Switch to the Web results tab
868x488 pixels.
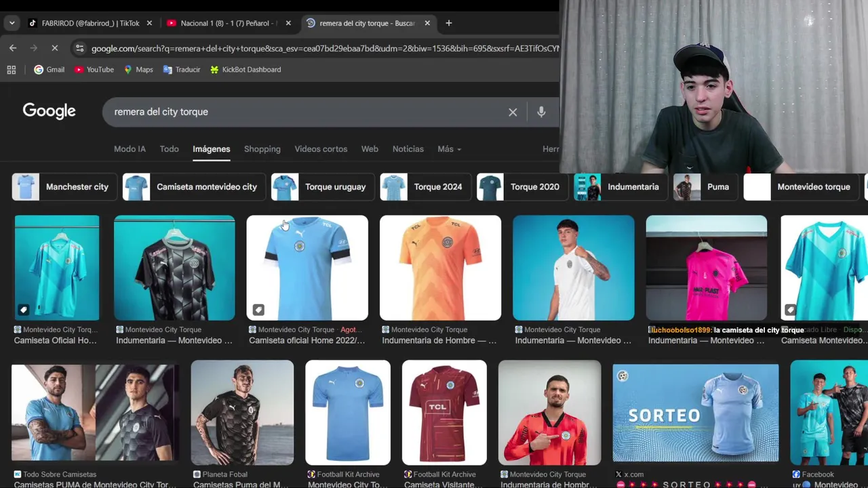point(370,149)
